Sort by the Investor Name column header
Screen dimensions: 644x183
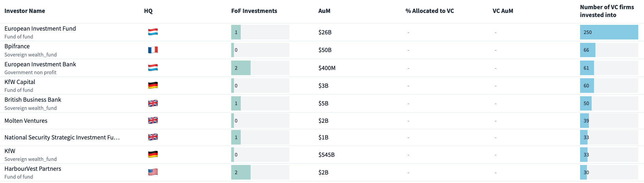pos(25,11)
